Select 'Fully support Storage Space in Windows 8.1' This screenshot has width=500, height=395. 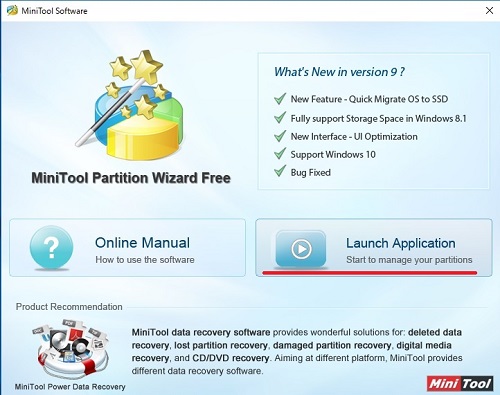378,119
